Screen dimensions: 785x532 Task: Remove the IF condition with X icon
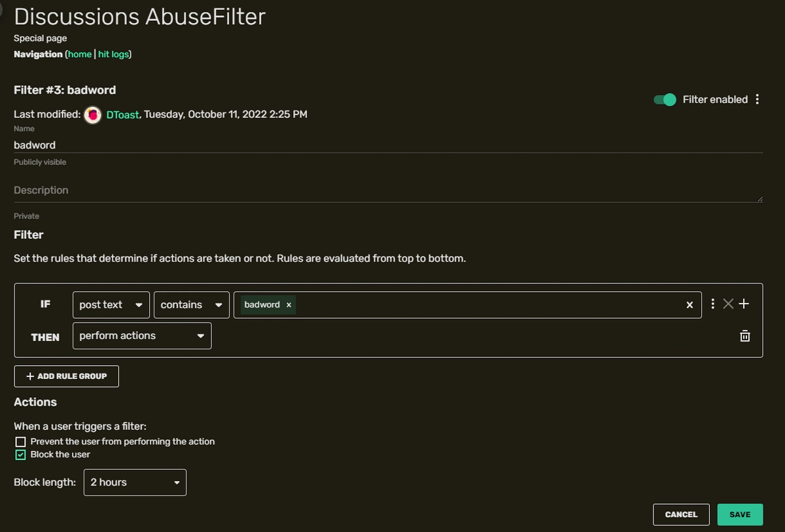pyautogui.click(x=728, y=304)
